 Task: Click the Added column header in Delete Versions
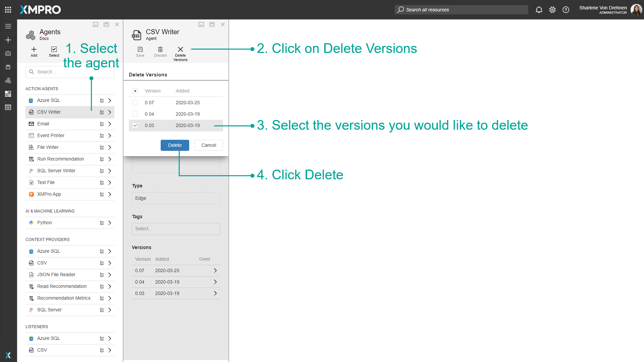[182, 91]
